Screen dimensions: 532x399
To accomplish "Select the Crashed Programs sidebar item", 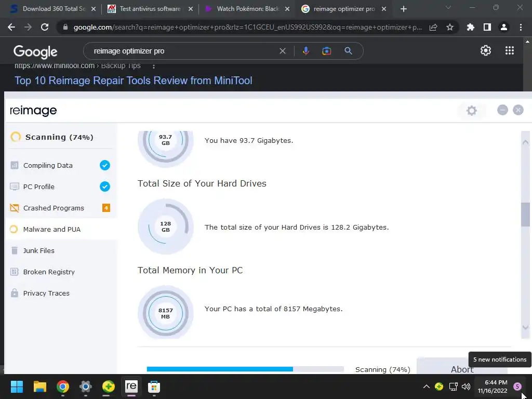I will [x=61, y=208].
